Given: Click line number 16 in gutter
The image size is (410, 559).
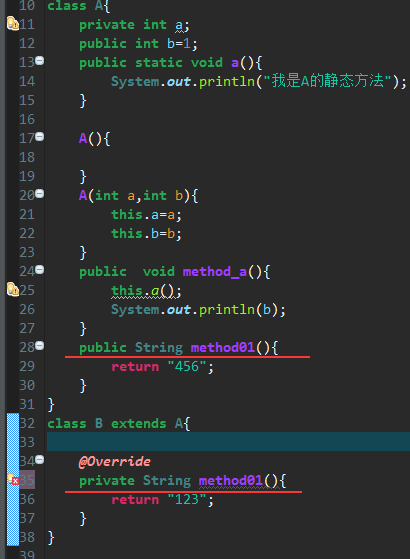Looking at the screenshot, I should click(x=27, y=119).
